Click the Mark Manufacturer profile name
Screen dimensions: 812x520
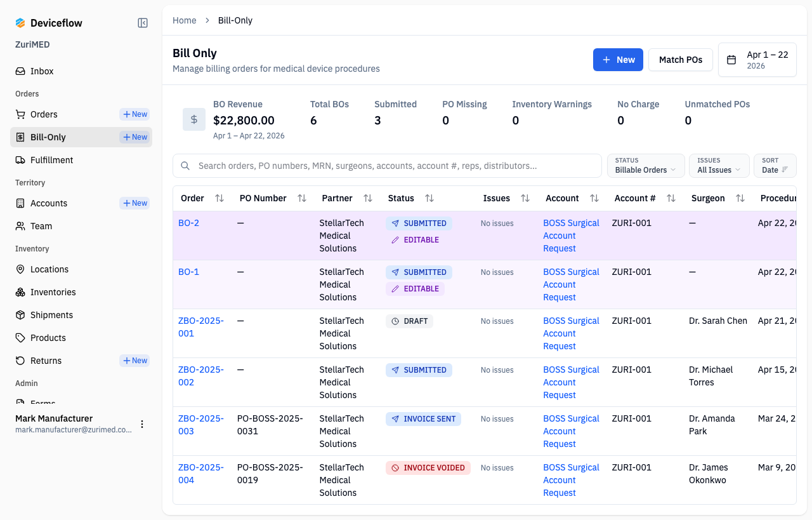(x=54, y=418)
